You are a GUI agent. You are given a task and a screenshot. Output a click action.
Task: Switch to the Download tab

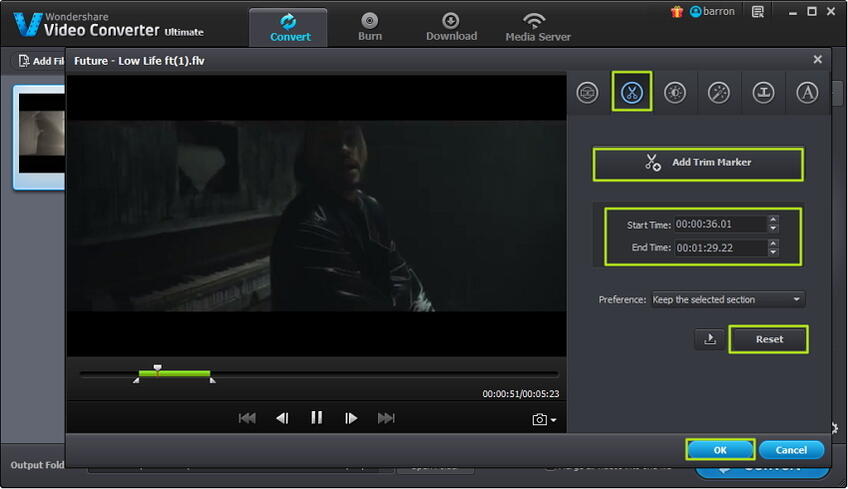click(451, 28)
